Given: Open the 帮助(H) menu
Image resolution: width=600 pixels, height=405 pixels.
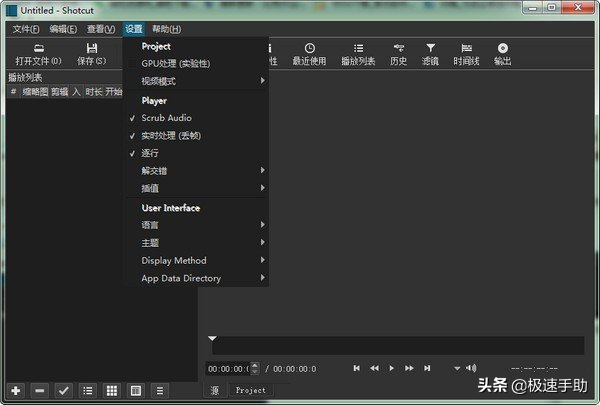Looking at the screenshot, I should 166,29.
